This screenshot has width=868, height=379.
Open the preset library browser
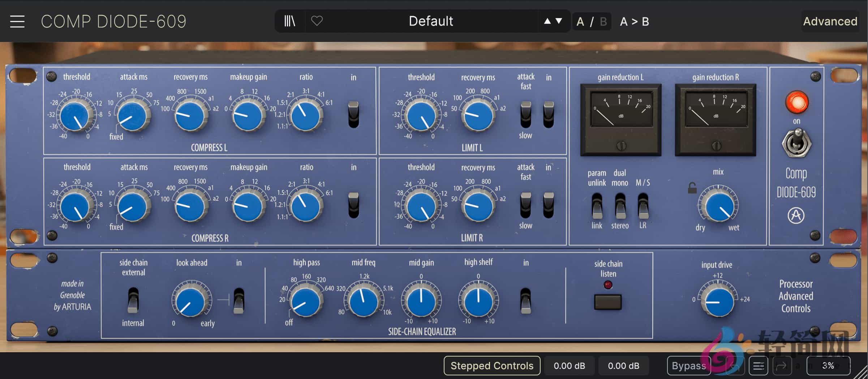click(x=289, y=21)
